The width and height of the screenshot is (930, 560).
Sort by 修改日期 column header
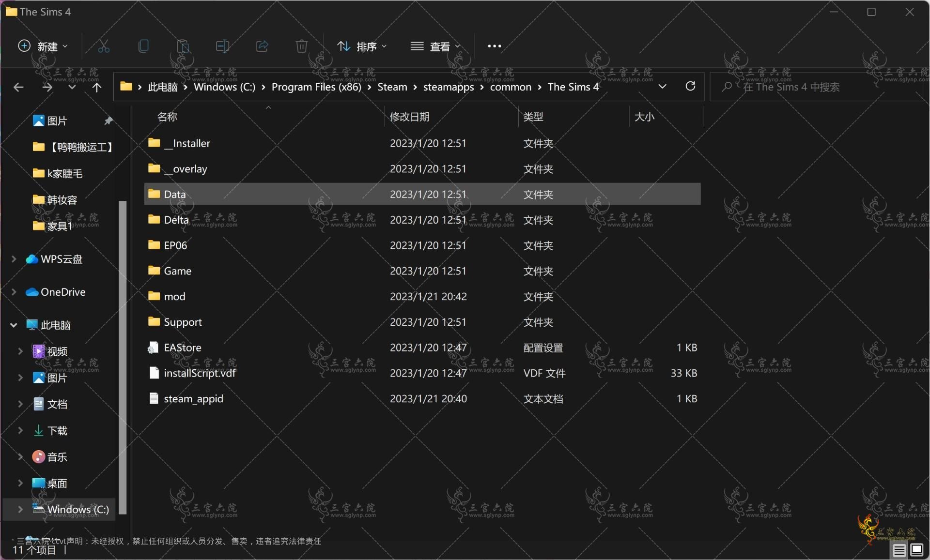pos(410,117)
